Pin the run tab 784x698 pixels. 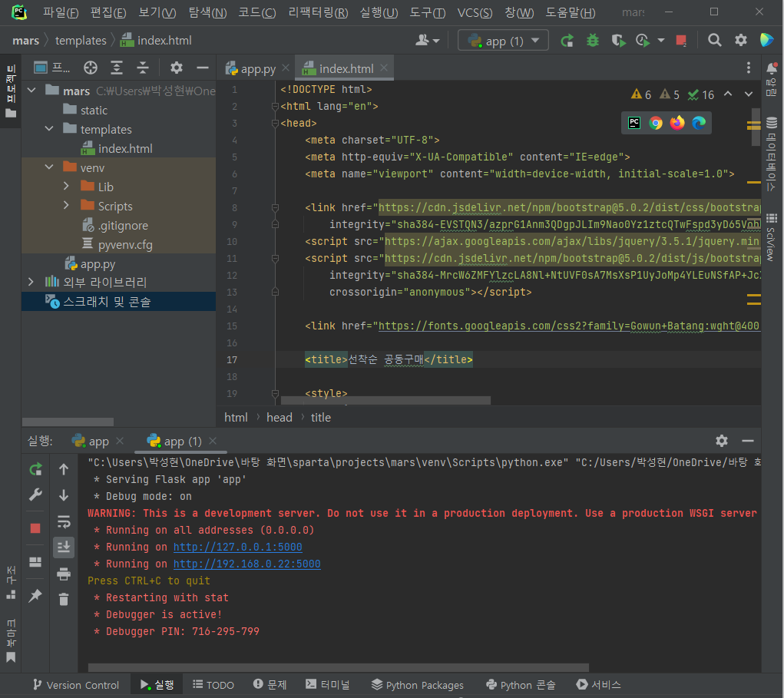[x=35, y=596]
